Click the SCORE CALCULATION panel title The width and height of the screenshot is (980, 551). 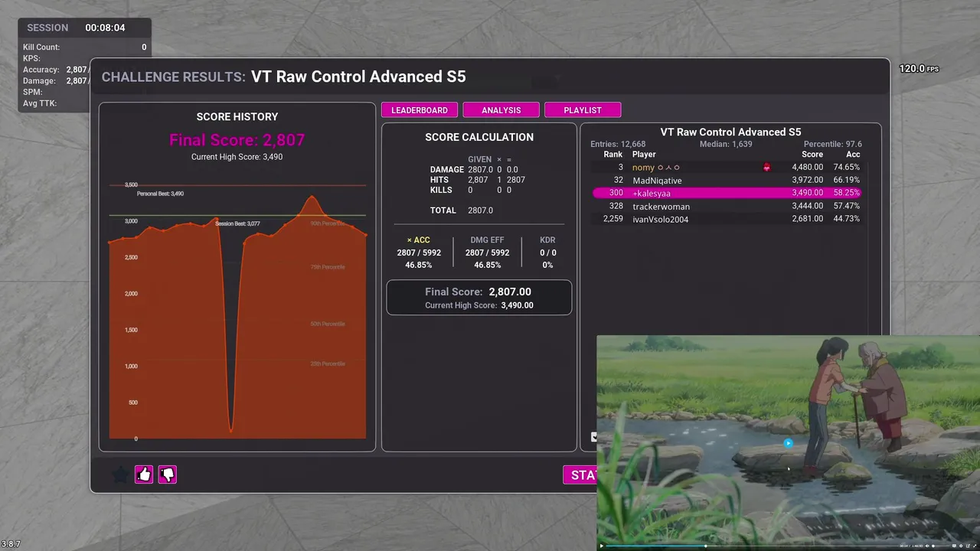click(479, 137)
